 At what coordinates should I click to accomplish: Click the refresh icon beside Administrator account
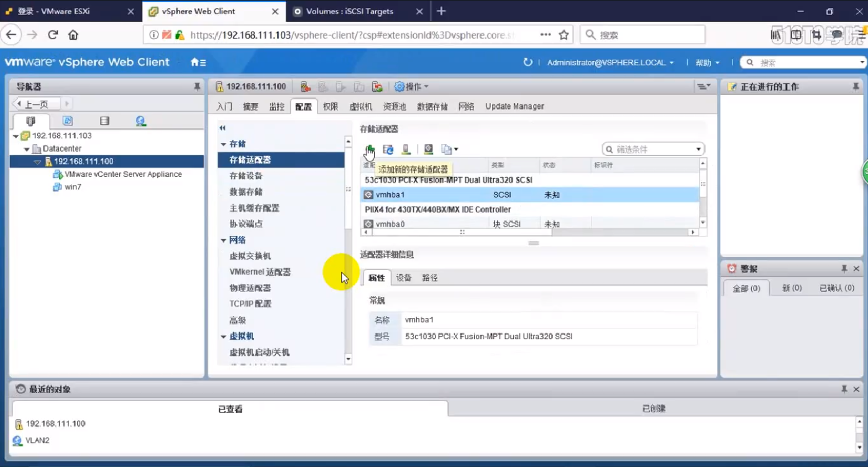tap(528, 62)
